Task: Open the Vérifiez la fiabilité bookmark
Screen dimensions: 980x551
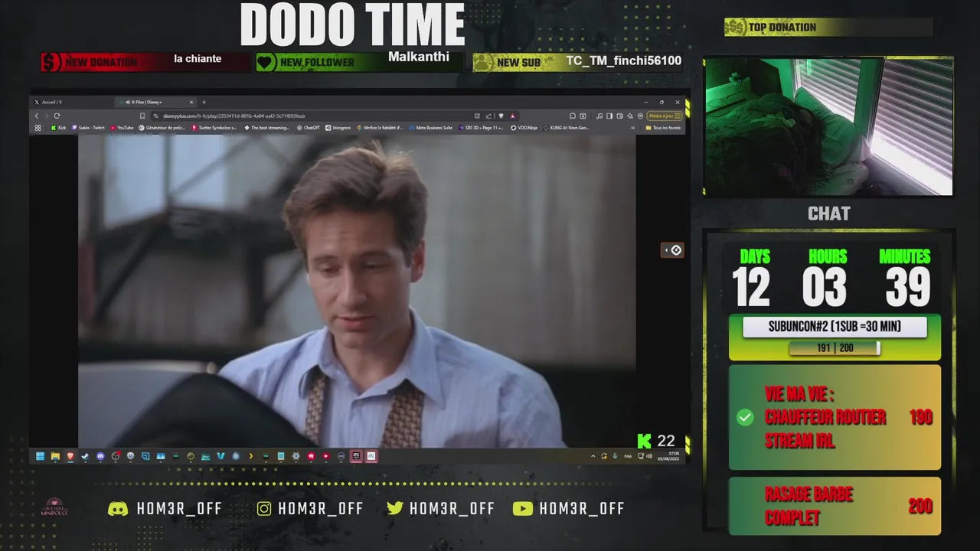Action: [380, 128]
